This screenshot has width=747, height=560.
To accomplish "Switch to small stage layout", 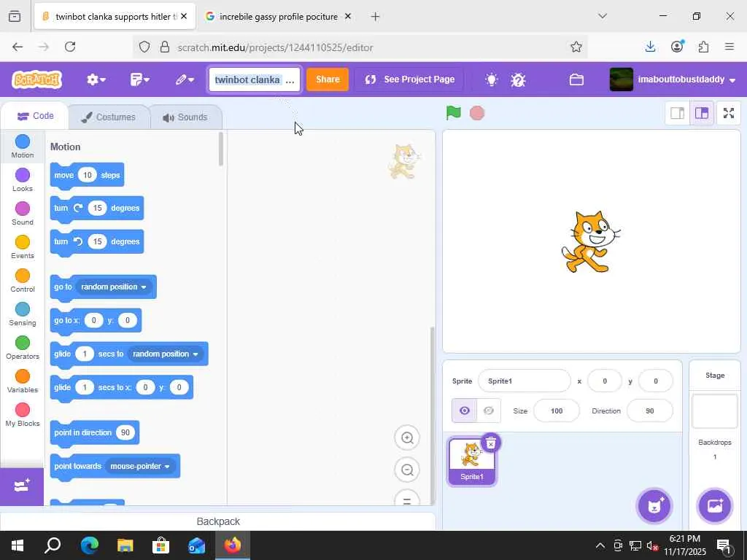I will [x=678, y=113].
